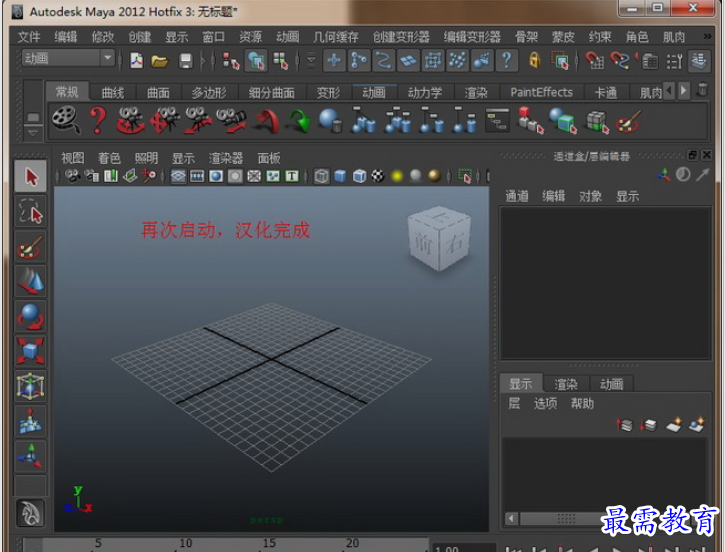
Task: Toggle smooth shade all blue cube icon
Action: [x=340, y=176]
